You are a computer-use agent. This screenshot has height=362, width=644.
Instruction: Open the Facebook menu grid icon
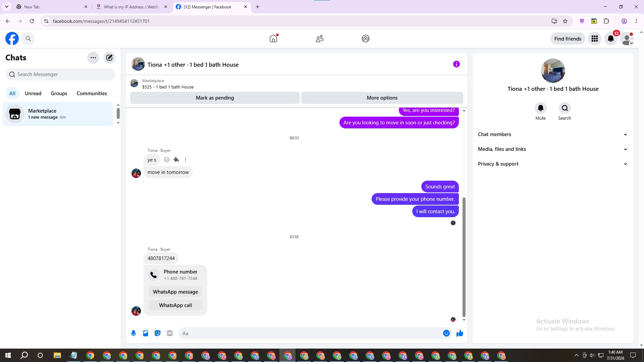coord(595,39)
